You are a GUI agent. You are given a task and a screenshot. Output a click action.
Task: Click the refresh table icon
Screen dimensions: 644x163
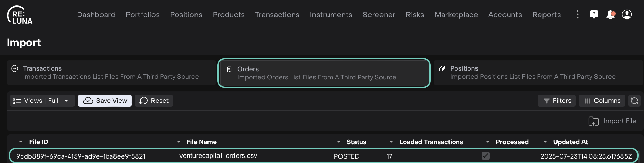tap(634, 101)
